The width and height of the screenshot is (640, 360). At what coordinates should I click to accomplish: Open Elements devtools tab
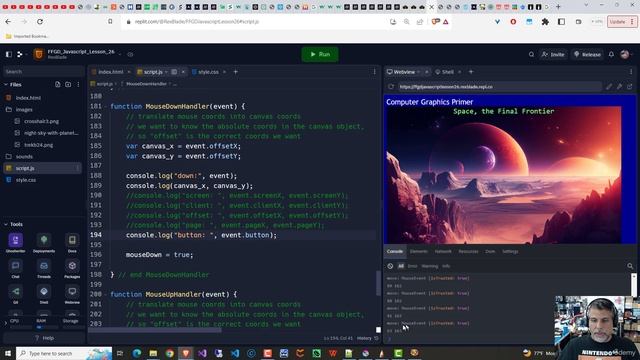point(419,251)
